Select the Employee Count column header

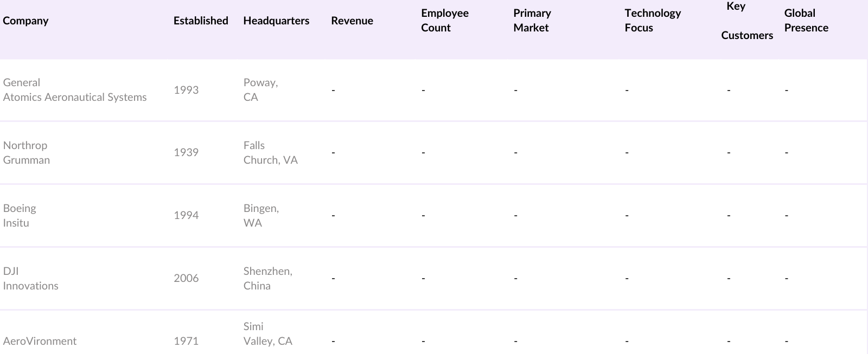pos(445,21)
